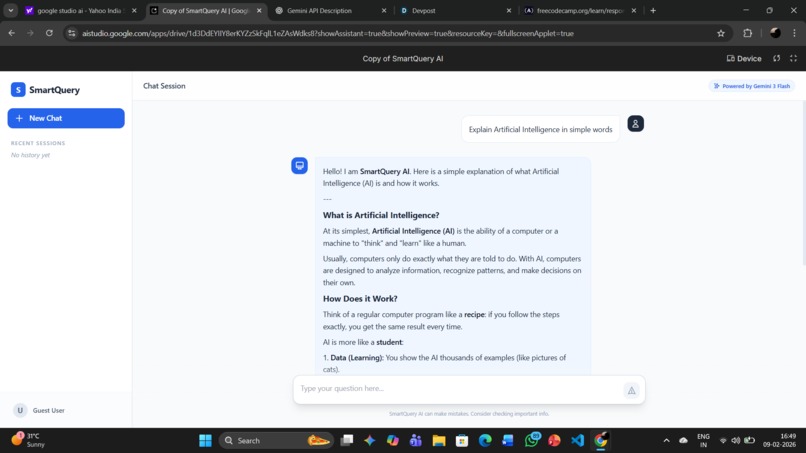The width and height of the screenshot is (806, 453).
Task: Click the Powered by Gemini 3 Flash badge
Action: click(x=752, y=86)
